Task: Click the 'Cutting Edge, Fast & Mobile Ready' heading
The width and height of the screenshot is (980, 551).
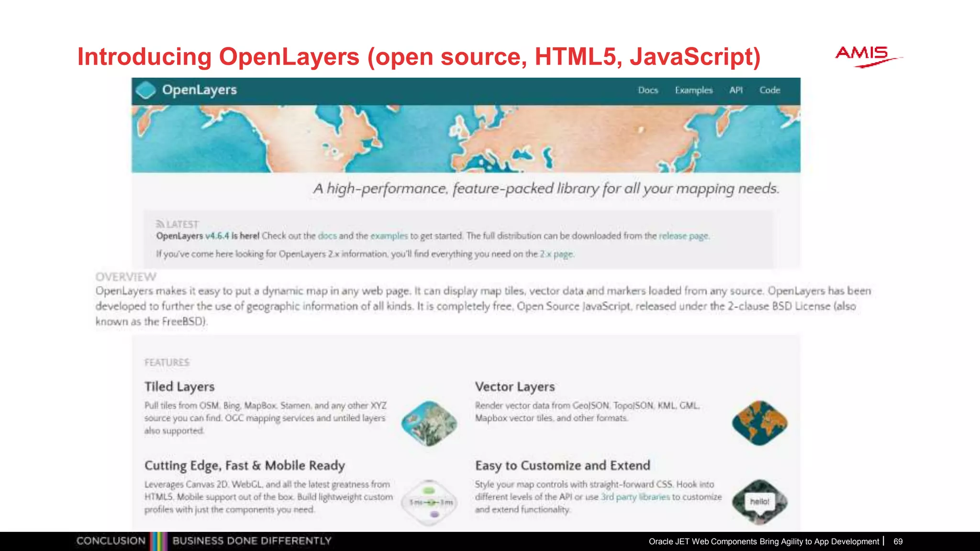Action: coord(245,465)
